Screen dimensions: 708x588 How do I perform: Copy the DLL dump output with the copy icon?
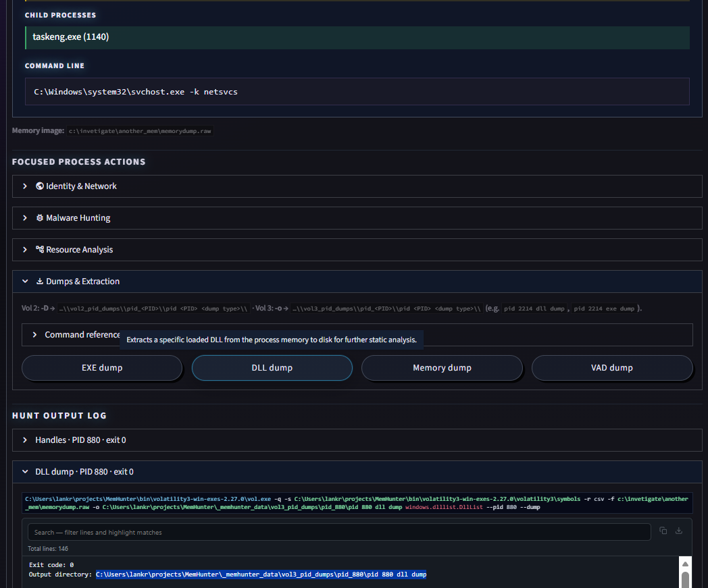[x=663, y=531]
